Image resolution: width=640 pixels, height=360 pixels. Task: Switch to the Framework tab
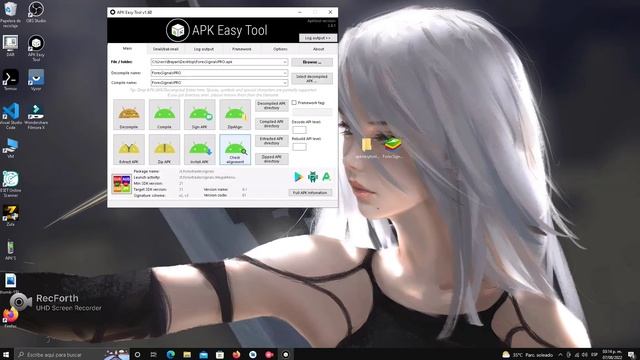[242, 49]
